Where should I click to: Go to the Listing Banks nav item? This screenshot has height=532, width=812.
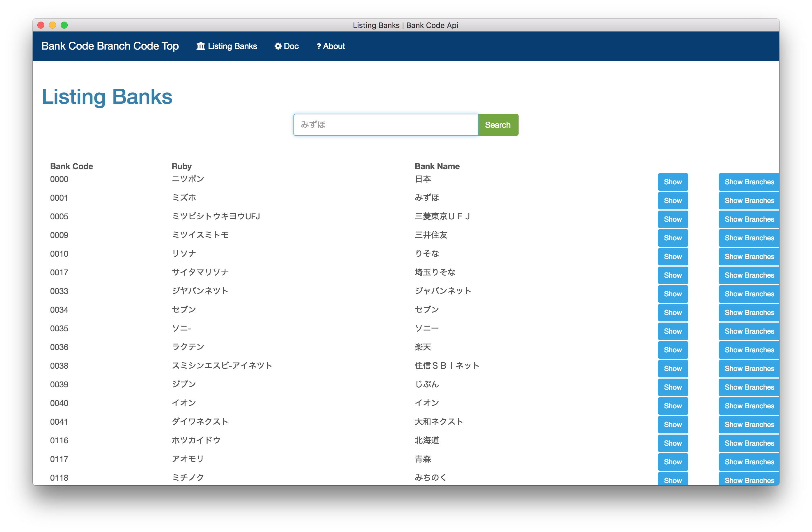227,46
